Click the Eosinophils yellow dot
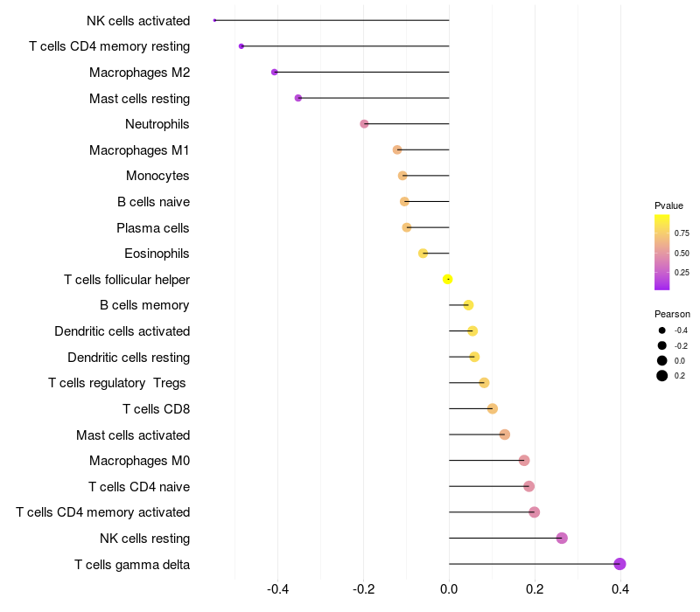700x612 pixels. (423, 254)
